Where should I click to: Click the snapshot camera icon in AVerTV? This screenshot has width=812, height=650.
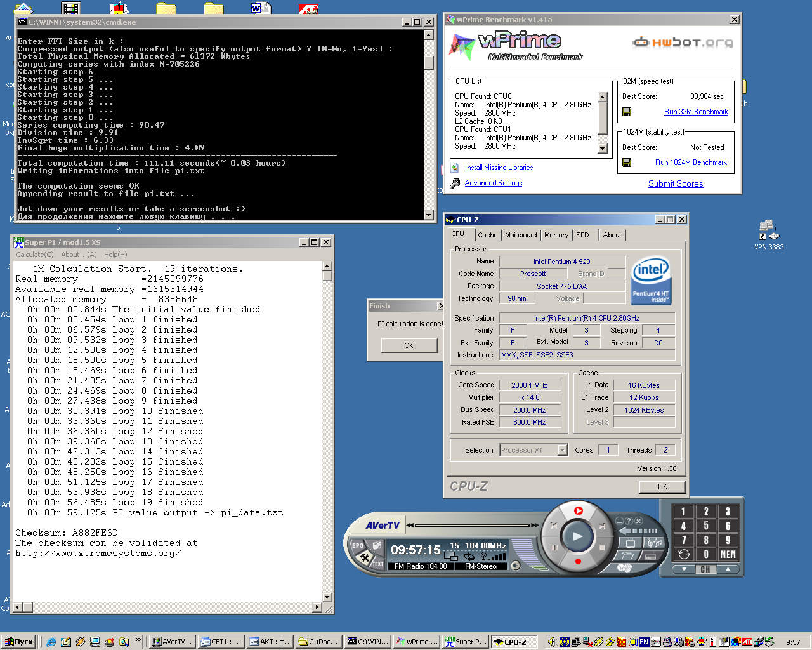[377, 545]
